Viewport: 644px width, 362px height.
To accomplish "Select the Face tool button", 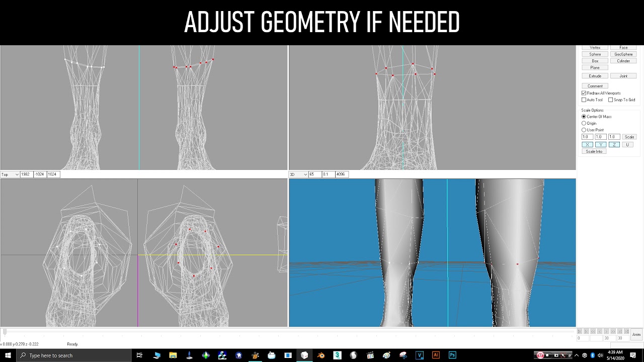I will [x=623, y=48].
